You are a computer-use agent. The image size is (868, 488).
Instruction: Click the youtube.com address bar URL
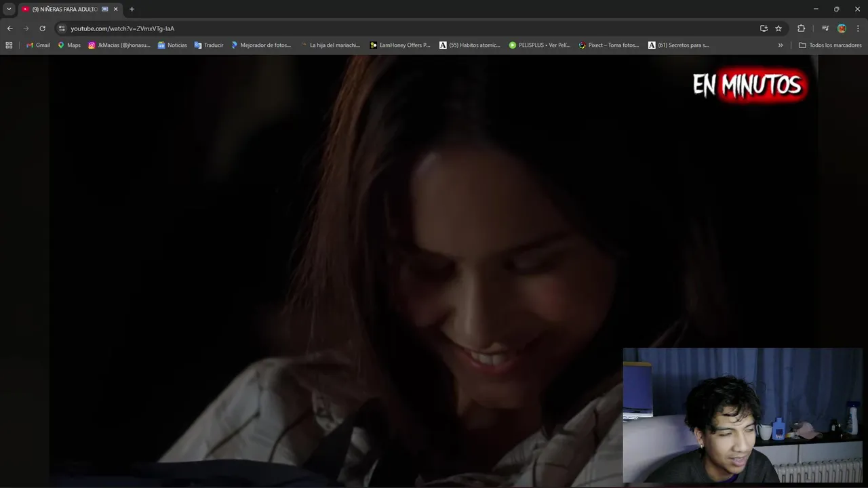[123, 28]
